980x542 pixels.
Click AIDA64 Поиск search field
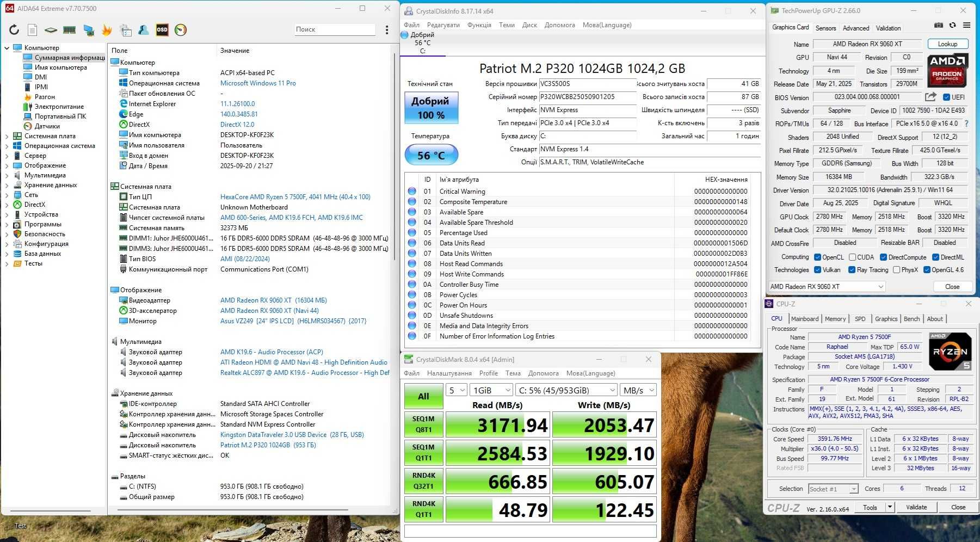335,29
